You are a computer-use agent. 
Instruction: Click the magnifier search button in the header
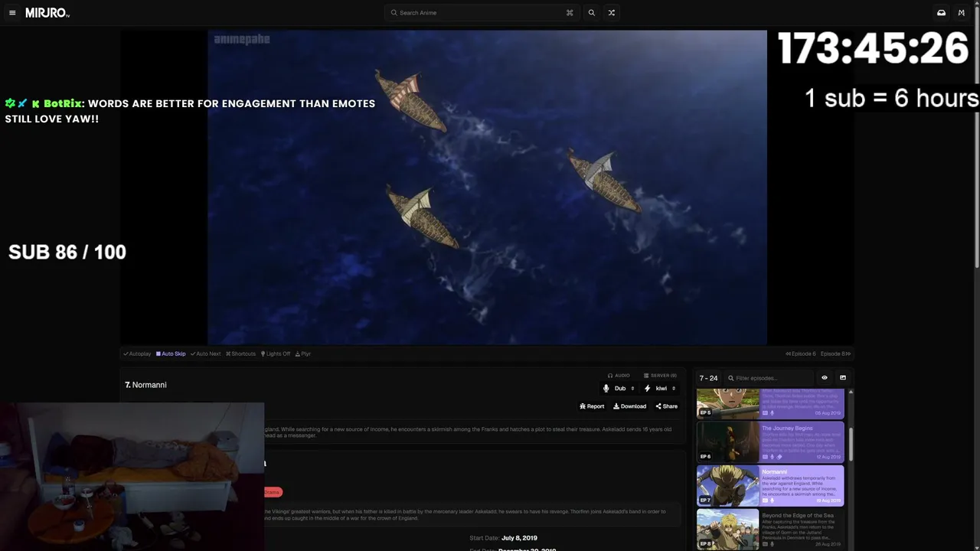(x=591, y=13)
